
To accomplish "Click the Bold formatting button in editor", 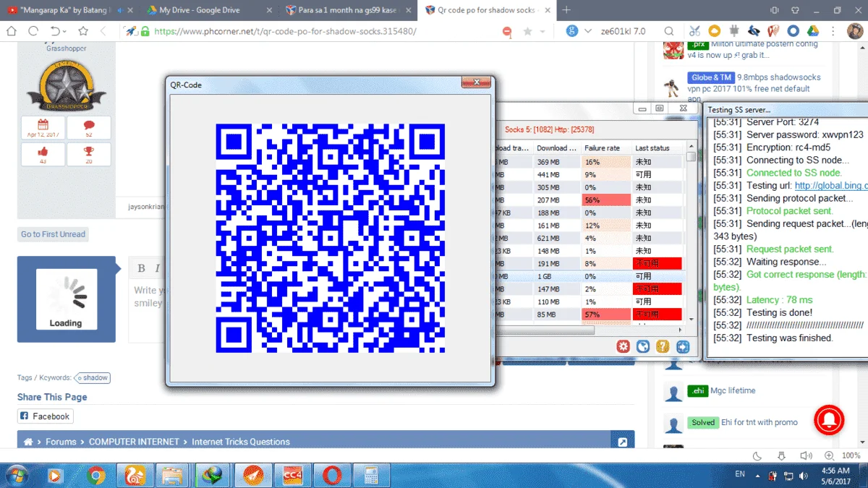I will click(142, 268).
